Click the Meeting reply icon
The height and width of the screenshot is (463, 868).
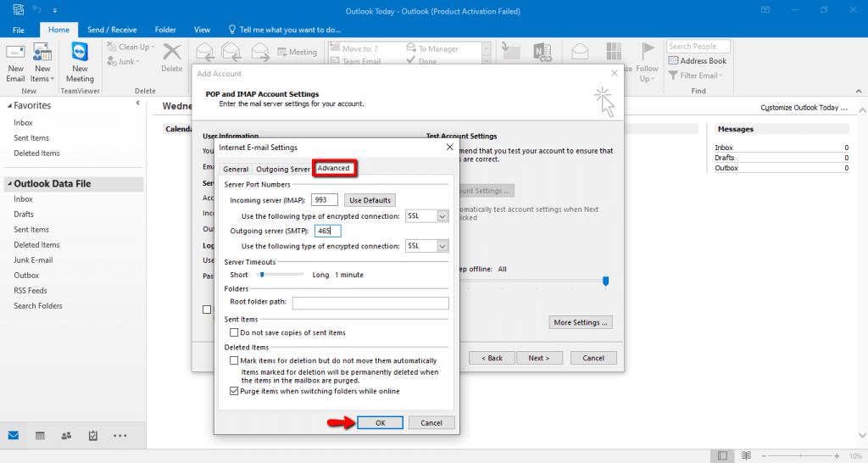point(298,52)
